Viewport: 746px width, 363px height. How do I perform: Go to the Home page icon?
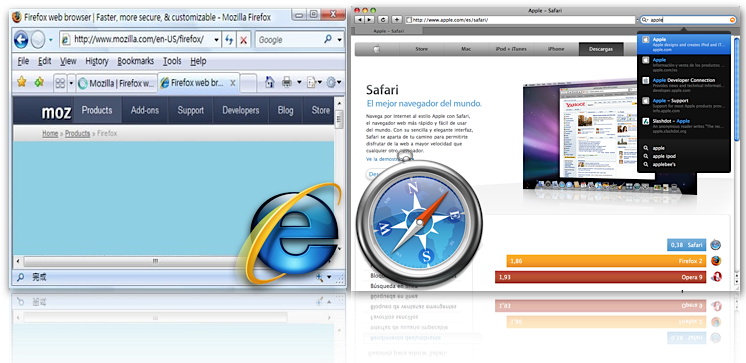coord(270,82)
